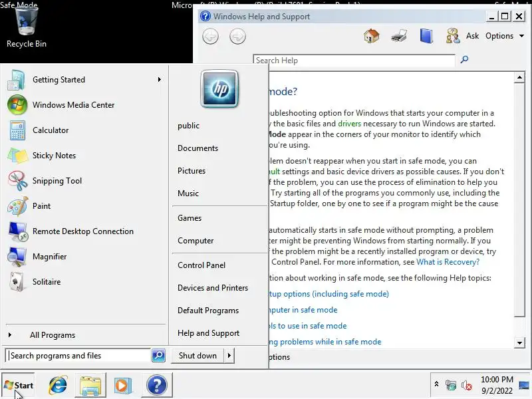
Task: Open Documents from Start menu
Action: point(198,148)
